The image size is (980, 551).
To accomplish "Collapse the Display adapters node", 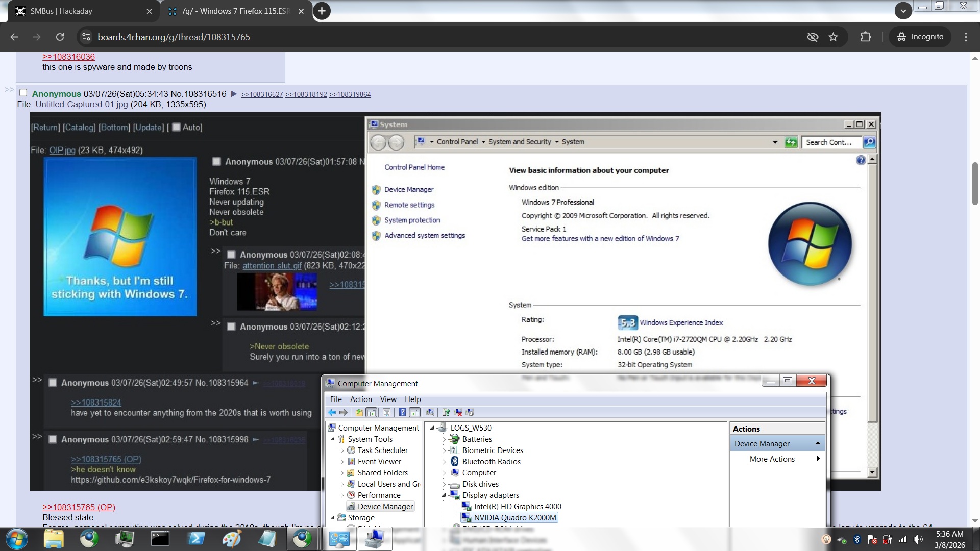I will point(444,495).
